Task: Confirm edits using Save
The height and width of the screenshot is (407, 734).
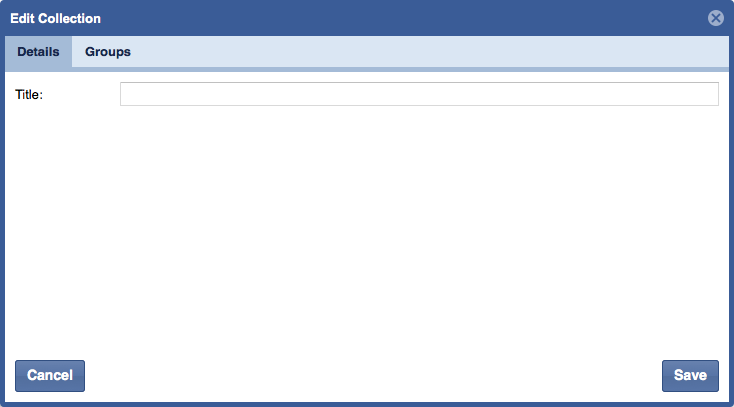Action: coord(690,376)
